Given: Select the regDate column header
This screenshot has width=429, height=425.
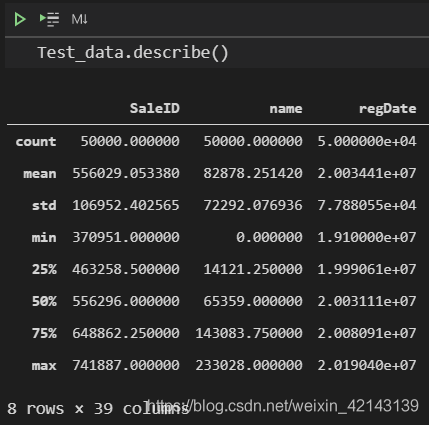Looking at the screenshot, I should point(387,109).
